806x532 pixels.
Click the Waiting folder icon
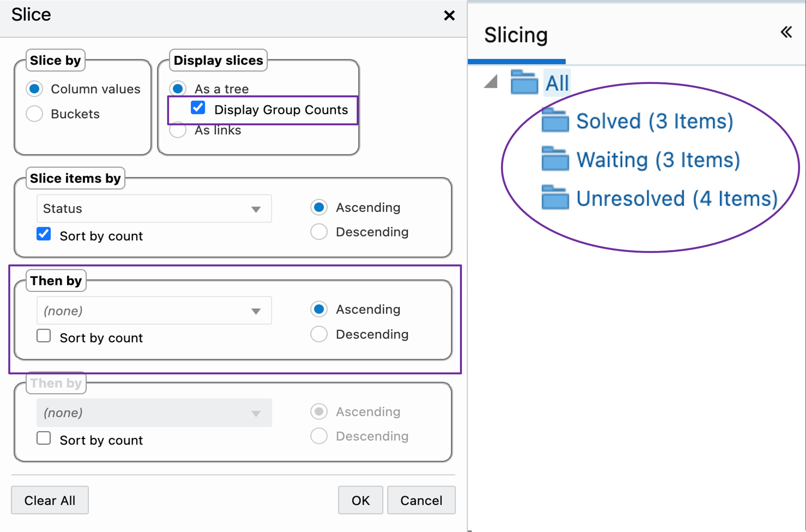(x=555, y=159)
